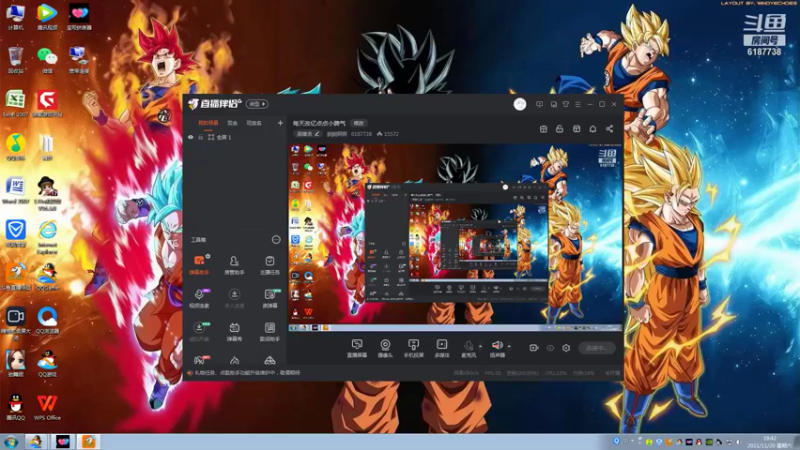Image resolution: width=800 pixels, height=450 pixels.
Task: Click the bell notification icon above preview
Action: coord(593,129)
